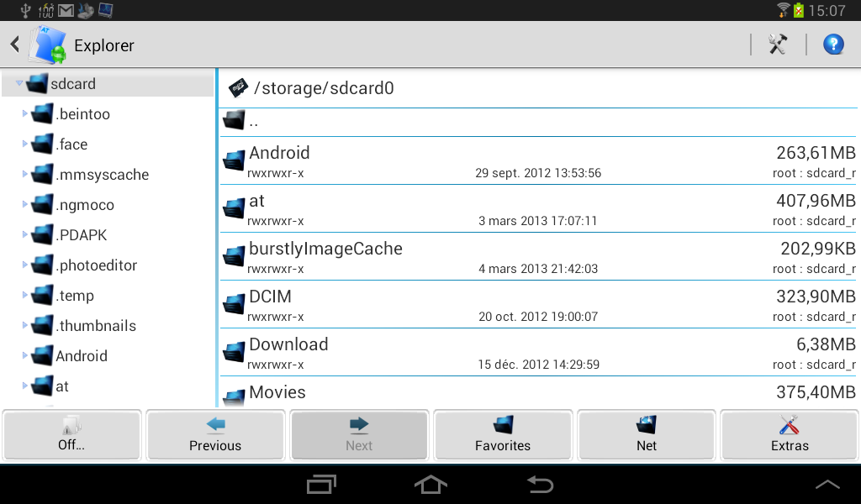The image size is (861, 504).
Task: Open help via the blue question mark icon
Action: coord(833,44)
